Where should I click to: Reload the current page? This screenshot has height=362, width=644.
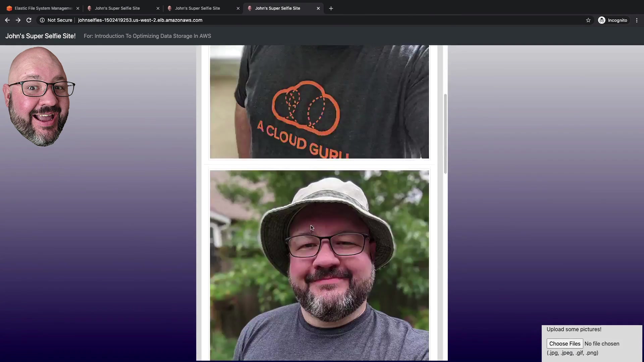(x=29, y=20)
